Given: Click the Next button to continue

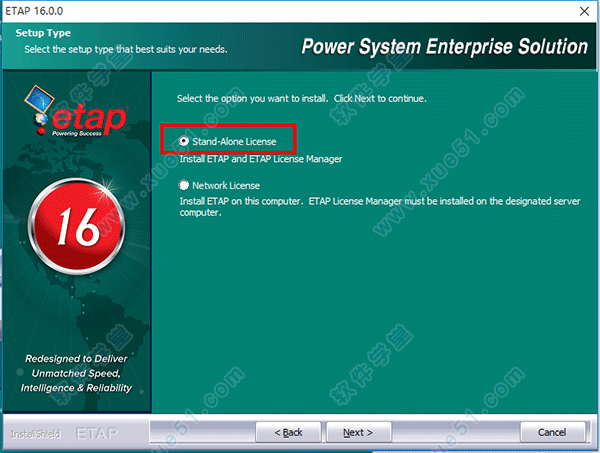Looking at the screenshot, I should point(359,432).
